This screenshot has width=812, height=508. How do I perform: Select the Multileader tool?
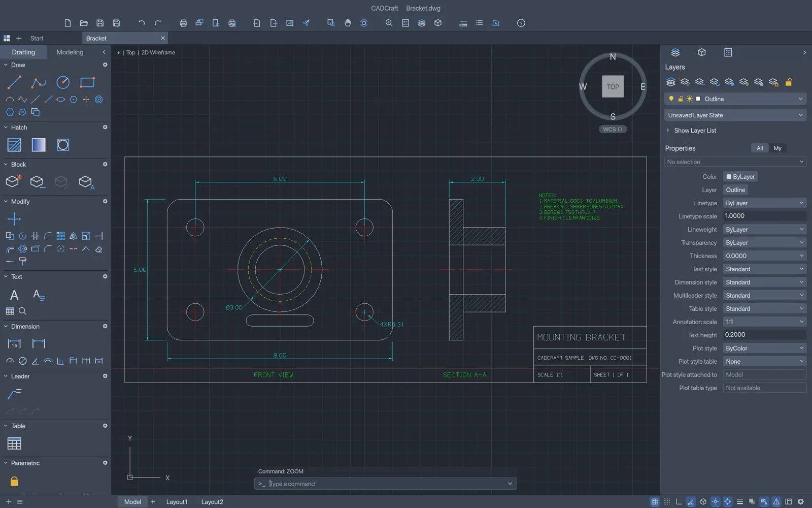pos(14,394)
